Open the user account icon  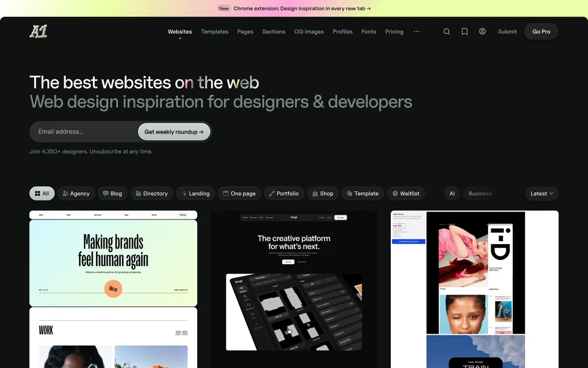[x=482, y=31]
